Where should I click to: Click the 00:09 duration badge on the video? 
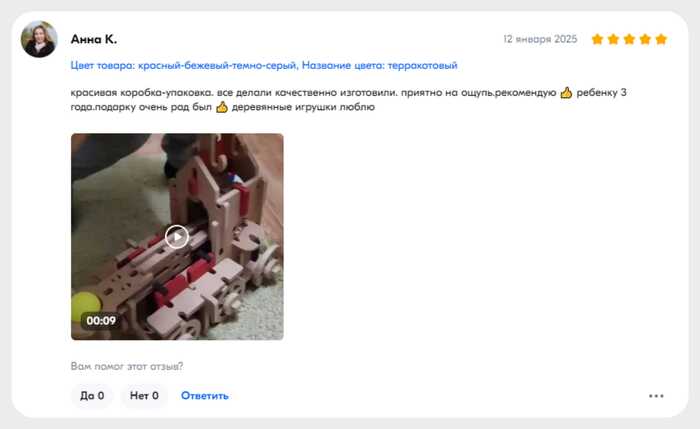point(101,321)
